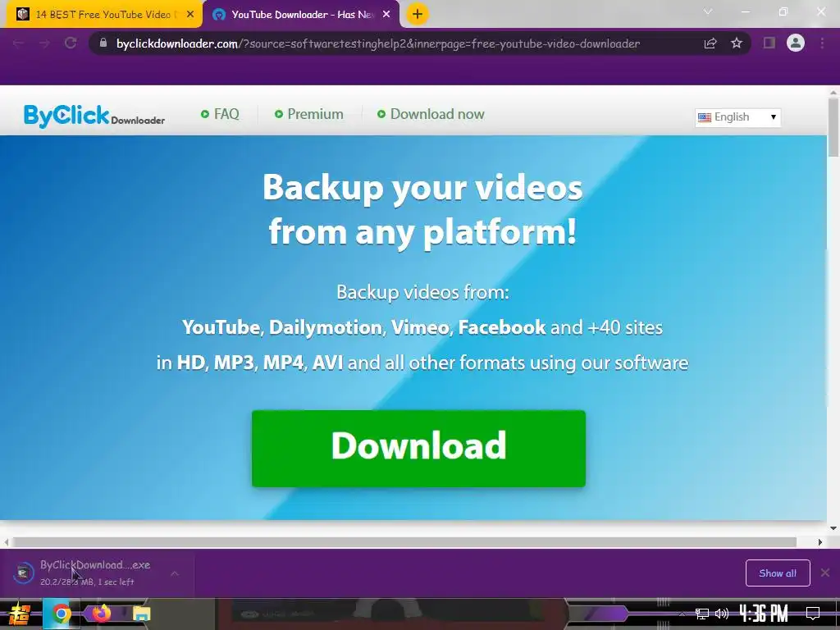840x630 pixels.
Task: Open the Chrome three-dot menu
Action: 822,43
